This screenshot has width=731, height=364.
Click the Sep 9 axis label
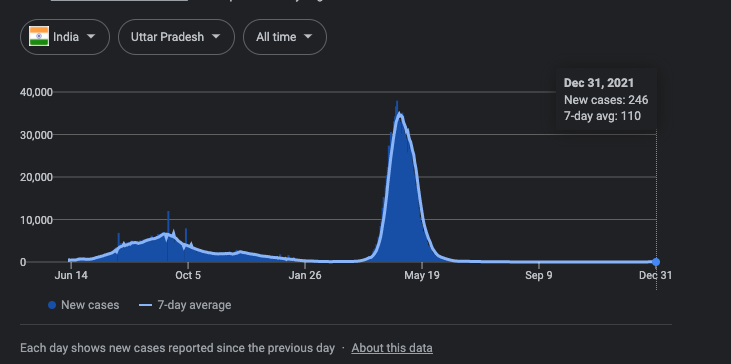[539, 275]
